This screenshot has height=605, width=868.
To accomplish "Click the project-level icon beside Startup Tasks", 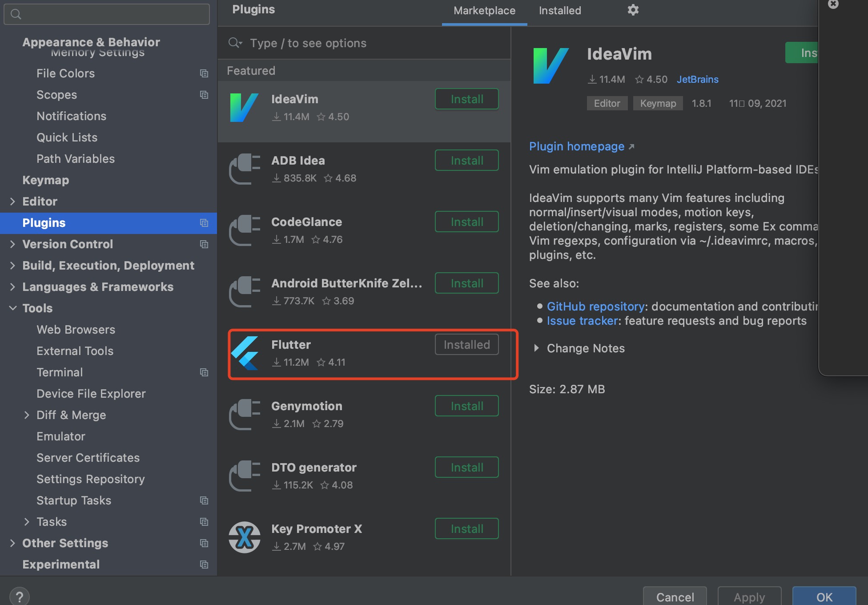I will coord(204,500).
